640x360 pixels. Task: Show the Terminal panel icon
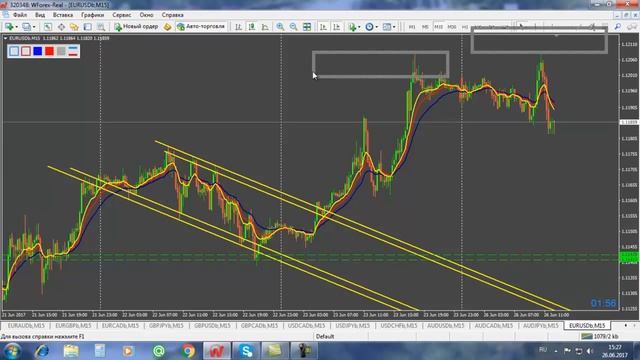(87, 27)
